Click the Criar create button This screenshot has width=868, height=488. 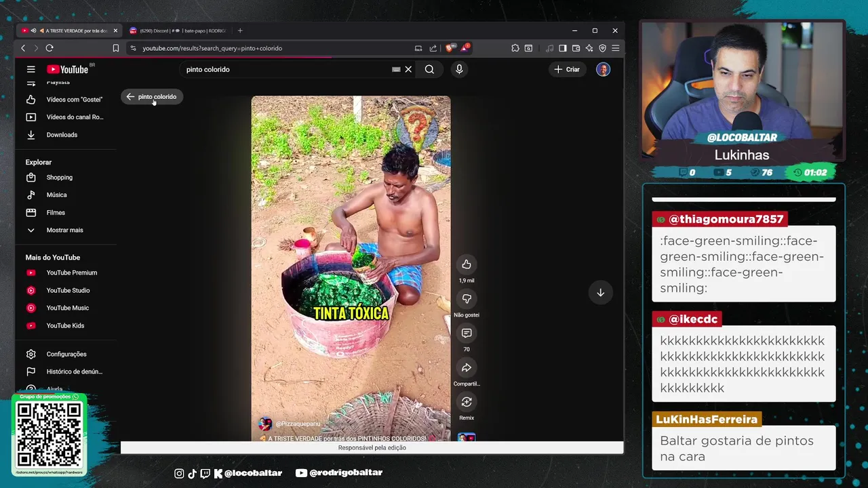pyautogui.click(x=567, y=69)
